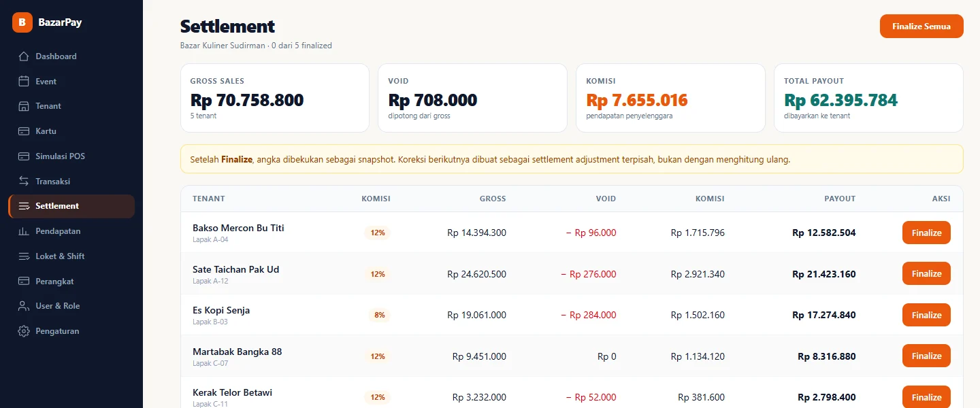Click tenant name Kerak Telor Betawi
The width and height of the screenshot is (980, 408).
click(232, 392)
